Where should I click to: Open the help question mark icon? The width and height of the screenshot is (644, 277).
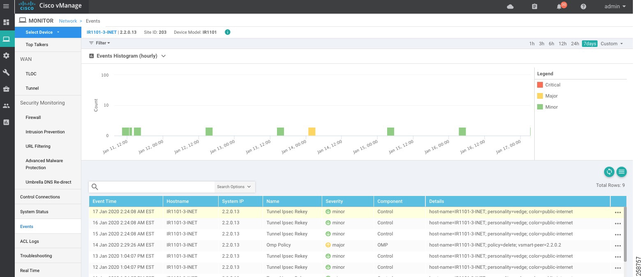[583, 7]
